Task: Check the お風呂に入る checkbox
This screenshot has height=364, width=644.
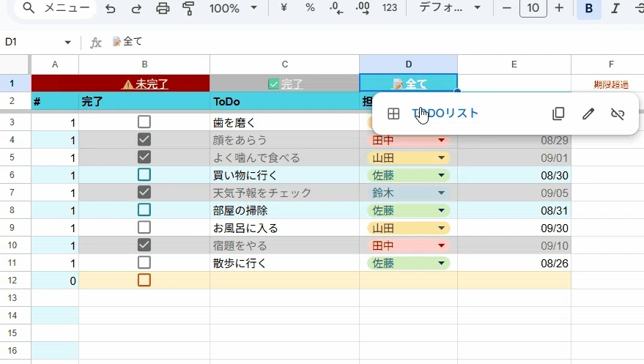Action: click(144, 227)
